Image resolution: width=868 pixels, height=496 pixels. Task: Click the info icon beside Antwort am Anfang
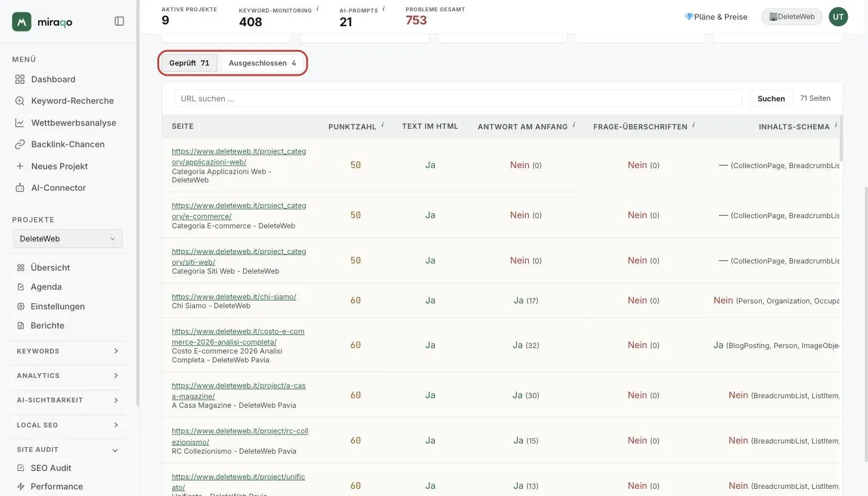(573, 125)
